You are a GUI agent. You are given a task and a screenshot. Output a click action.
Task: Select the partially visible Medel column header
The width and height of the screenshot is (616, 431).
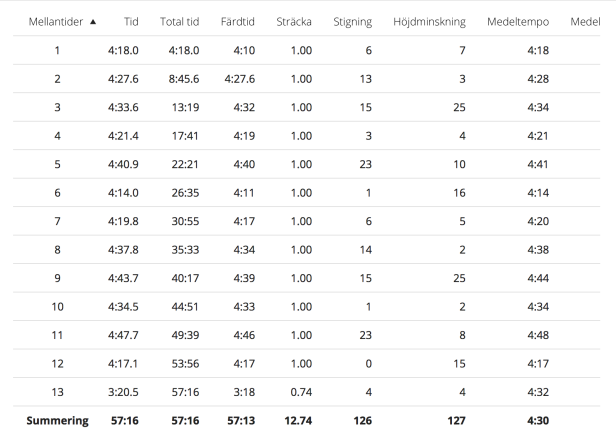click(585, 22)
